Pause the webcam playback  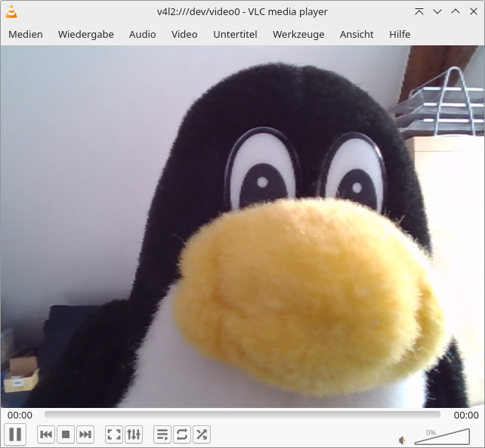[x=15, y=434]
